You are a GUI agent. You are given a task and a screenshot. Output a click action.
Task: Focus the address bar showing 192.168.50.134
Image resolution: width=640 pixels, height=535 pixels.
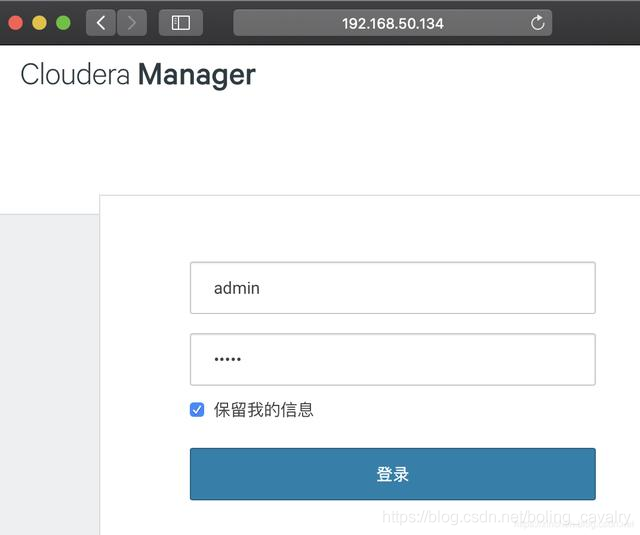[393, 23]
